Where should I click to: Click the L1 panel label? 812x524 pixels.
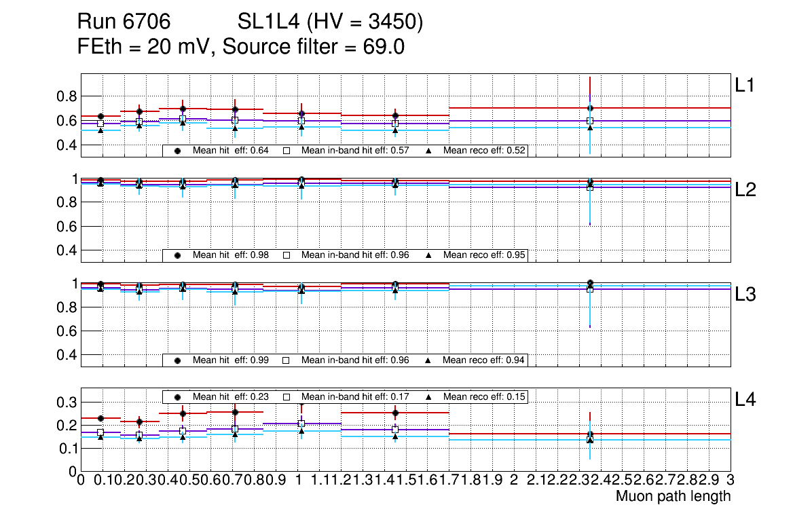(745, 86)
